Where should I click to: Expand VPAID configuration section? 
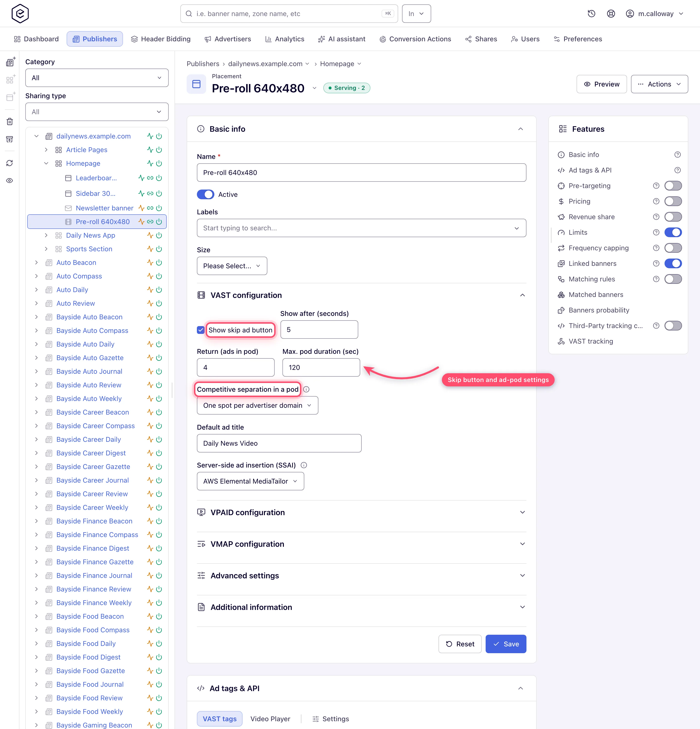pos(361,512)
